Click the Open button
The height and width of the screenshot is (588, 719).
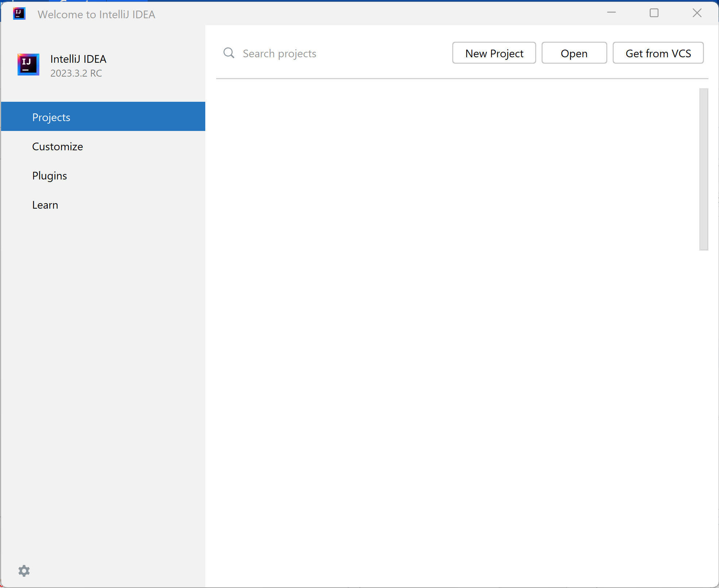[x=574, y=53]
